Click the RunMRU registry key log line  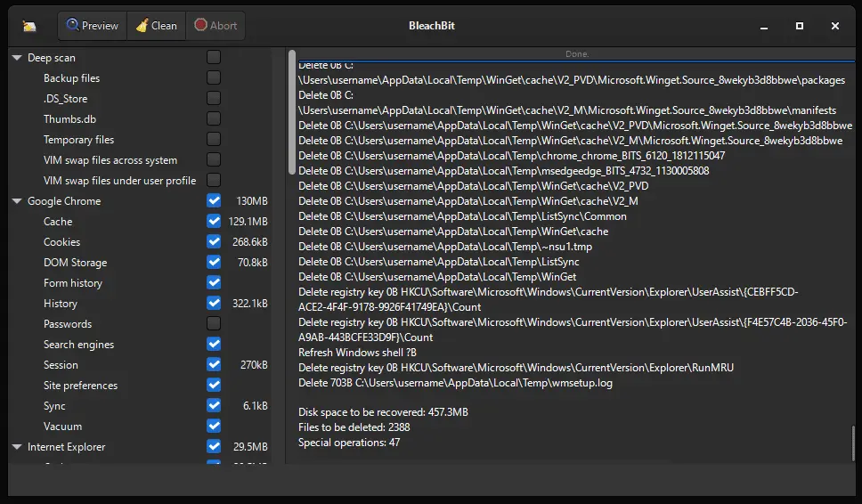coord(516,368)
